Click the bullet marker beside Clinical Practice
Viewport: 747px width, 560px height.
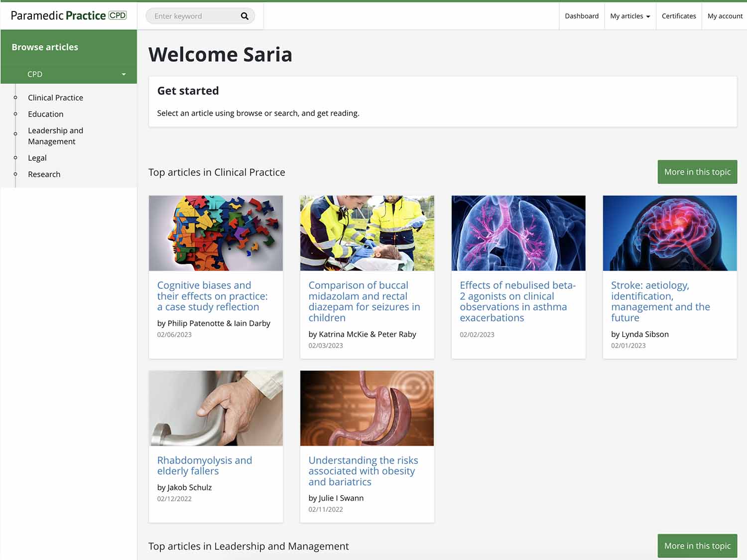tap(15, 98)
